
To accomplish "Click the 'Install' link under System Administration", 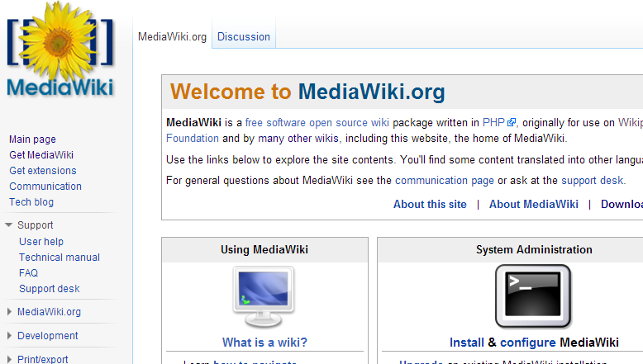I will (467, 343).
